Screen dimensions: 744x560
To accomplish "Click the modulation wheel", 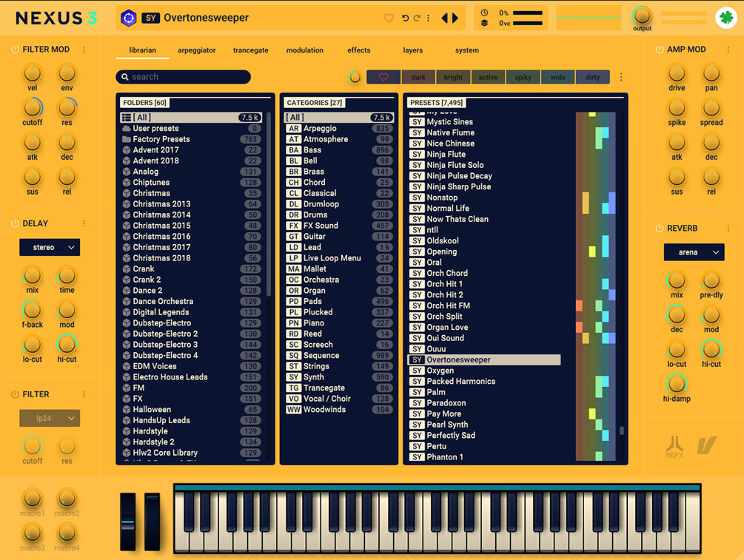I will 152,522.
